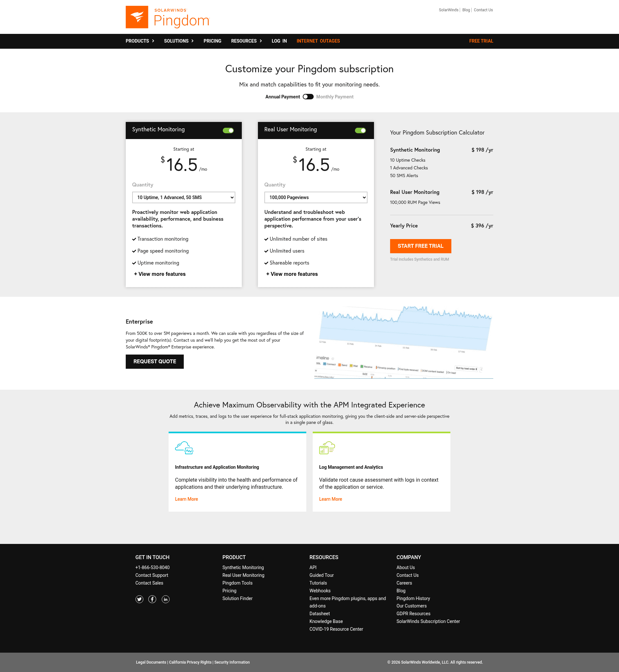
Task: Expand the Products menu
Action: pos(140,41)
